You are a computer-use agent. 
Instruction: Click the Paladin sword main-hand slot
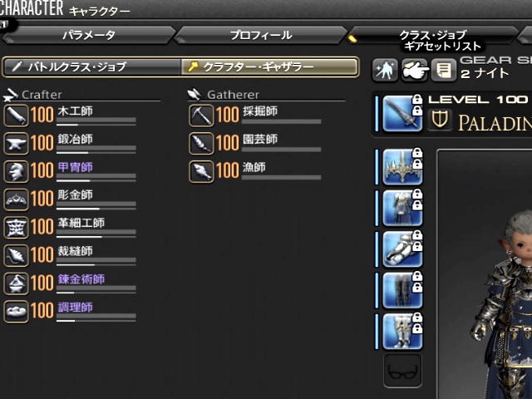point(402,113)
